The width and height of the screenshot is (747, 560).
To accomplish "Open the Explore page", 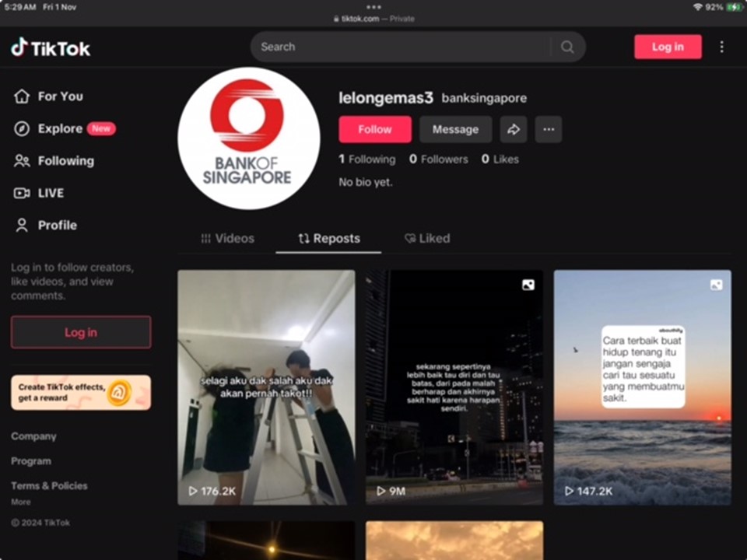I will [x=65, y=128].
